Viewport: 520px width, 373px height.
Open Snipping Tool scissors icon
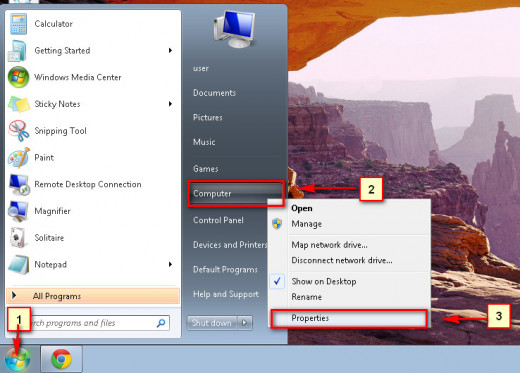point(19,131)
